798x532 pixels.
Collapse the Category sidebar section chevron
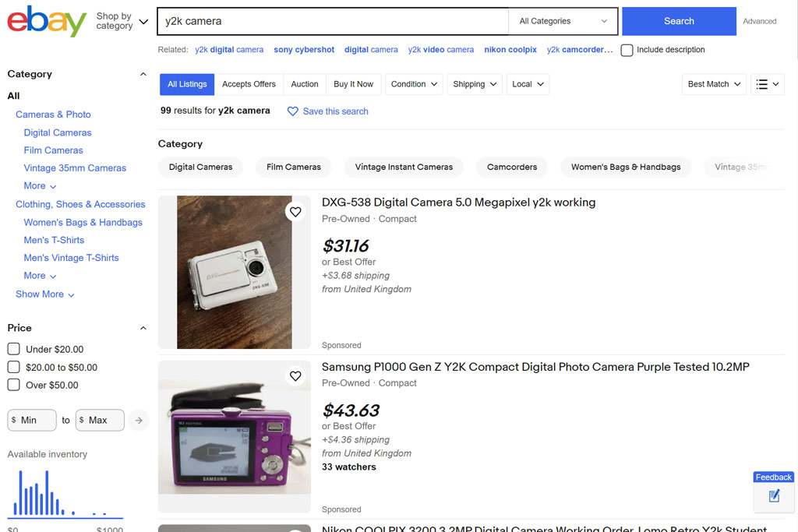pyautogui.click(x=143, y=75)
